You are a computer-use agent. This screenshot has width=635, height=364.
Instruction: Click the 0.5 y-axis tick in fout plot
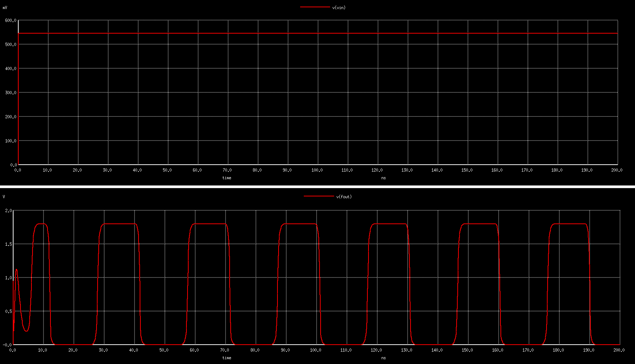pos(8,311)
